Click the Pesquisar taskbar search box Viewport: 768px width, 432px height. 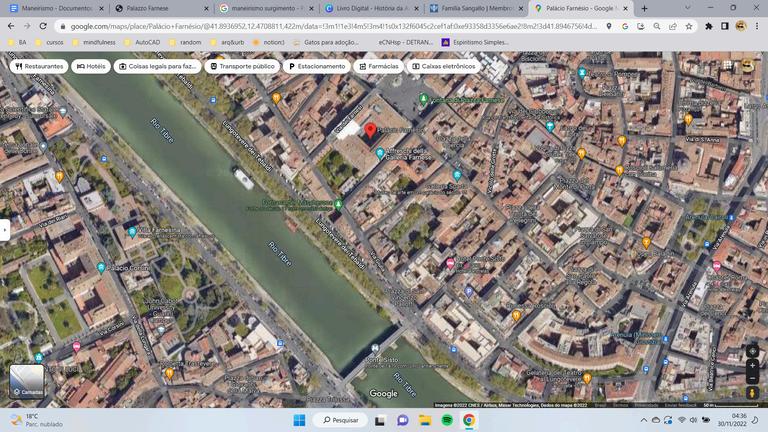click(340, 420)
